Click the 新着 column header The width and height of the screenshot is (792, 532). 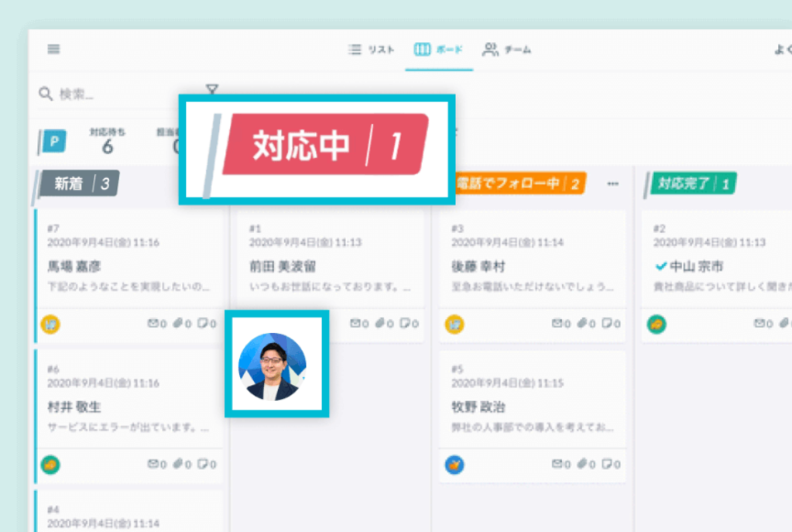pyautogui.click(x=79, y=184)
